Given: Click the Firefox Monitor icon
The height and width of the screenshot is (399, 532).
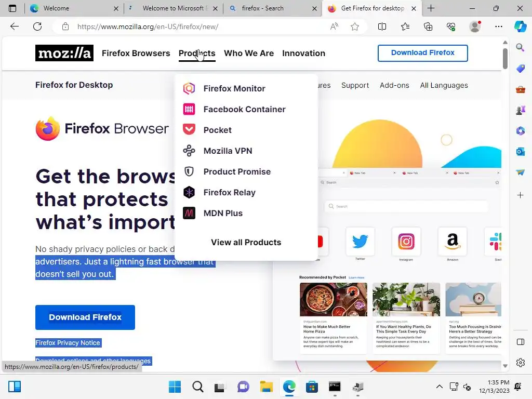Looking at the screenshot, I should tap(189, 88).
